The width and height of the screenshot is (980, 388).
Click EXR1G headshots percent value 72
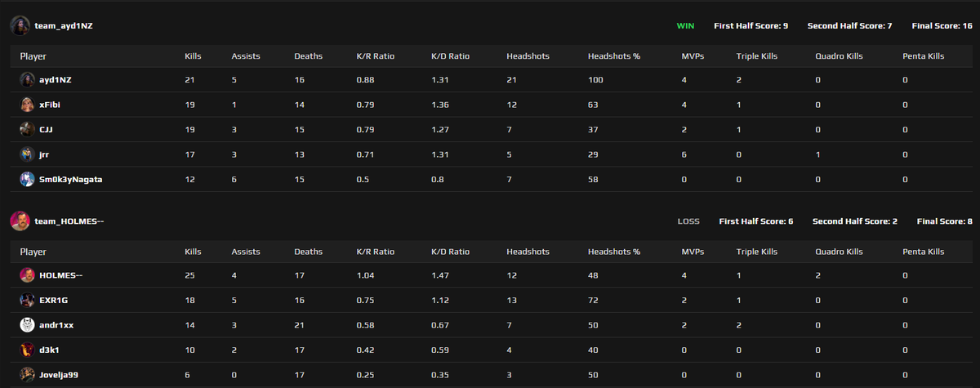pos(593,300)
